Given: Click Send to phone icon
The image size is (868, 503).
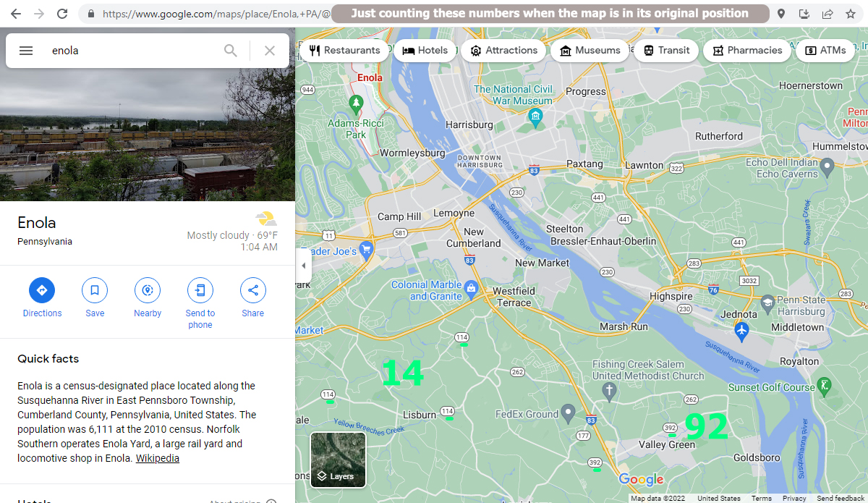Looking at the screenshot, I should click(x=200, y=290).
